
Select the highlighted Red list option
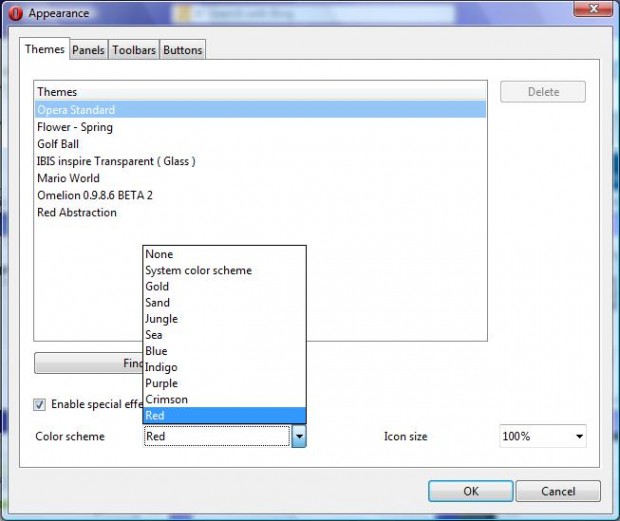tap(224, 415)
